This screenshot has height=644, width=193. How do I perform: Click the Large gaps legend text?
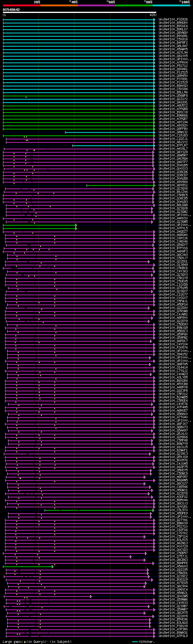[x=37, y=641]
